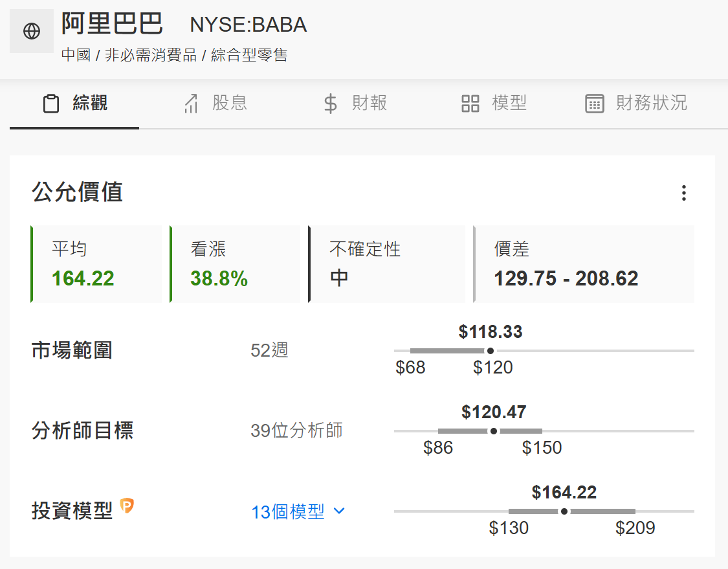This screenshot has width=728, height=569.
Task: Click the 中國 / 非必需消費品 / 綜合型零售 breadcrumb
Action: (x=175, y=55)
